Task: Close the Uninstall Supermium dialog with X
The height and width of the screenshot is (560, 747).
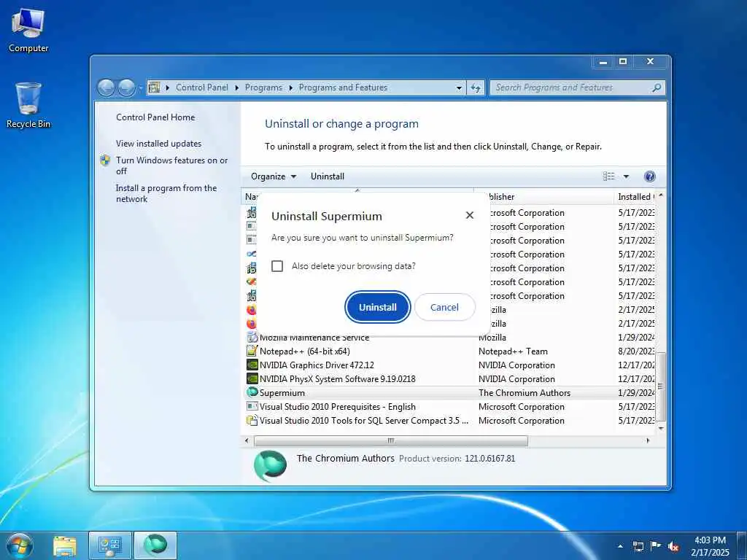Action: coord(470,215)
